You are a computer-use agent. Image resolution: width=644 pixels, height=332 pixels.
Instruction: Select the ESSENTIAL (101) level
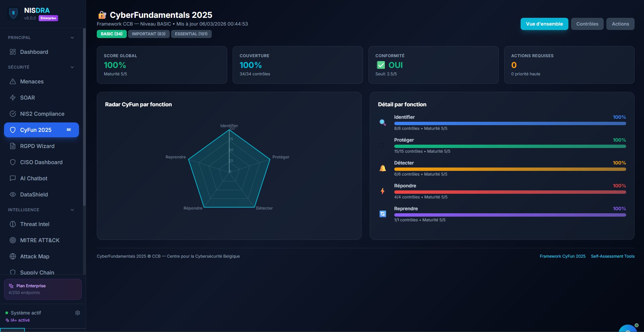click(191, 34)
